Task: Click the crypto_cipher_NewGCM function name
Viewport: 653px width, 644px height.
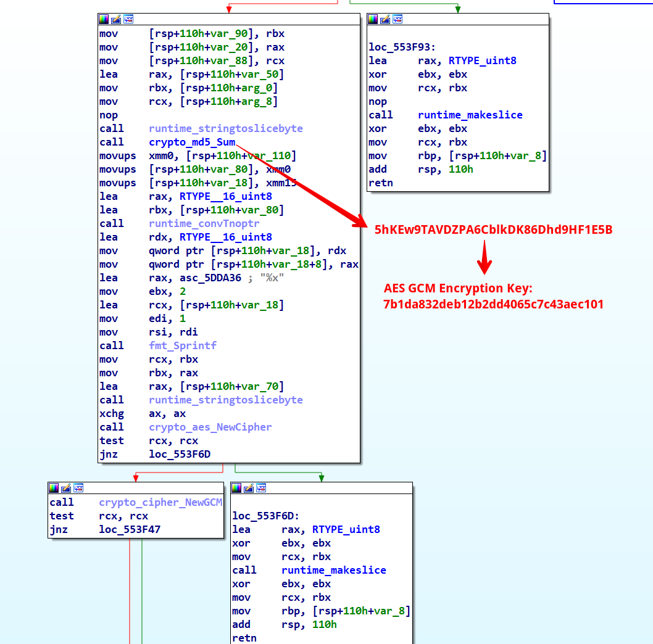Action: 160,503
